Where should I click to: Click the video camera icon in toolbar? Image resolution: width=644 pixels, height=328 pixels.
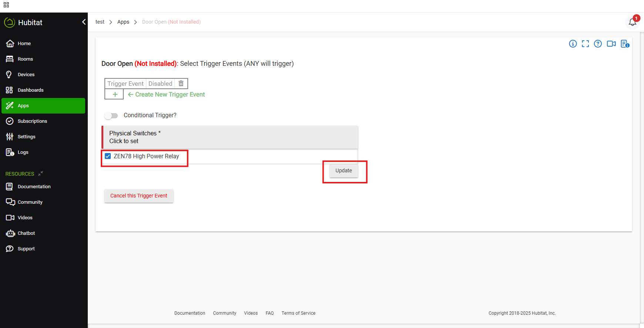[x=611, y=44]
